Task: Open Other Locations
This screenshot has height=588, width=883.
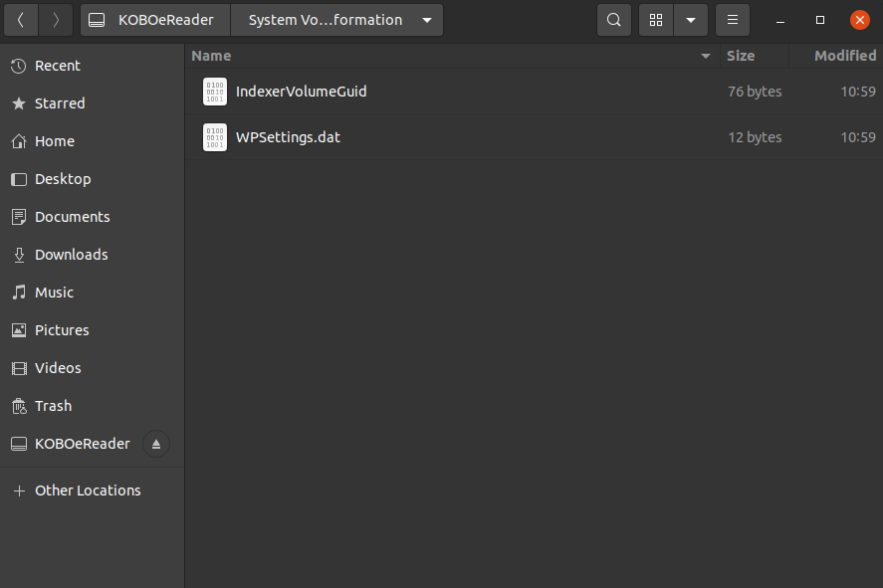Action: point(88,490)
